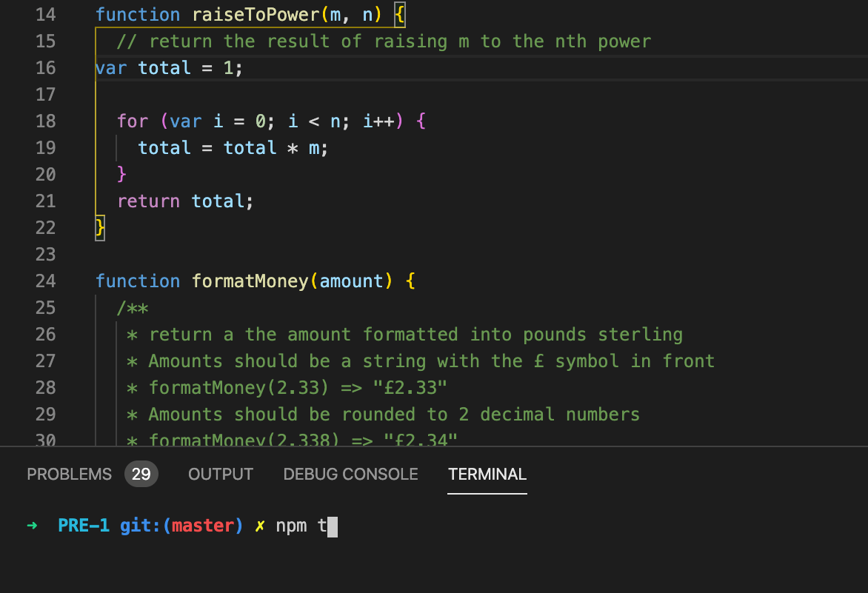Select the formatMoney function name
Screen dimensions: 868x593
pos(250,281)
